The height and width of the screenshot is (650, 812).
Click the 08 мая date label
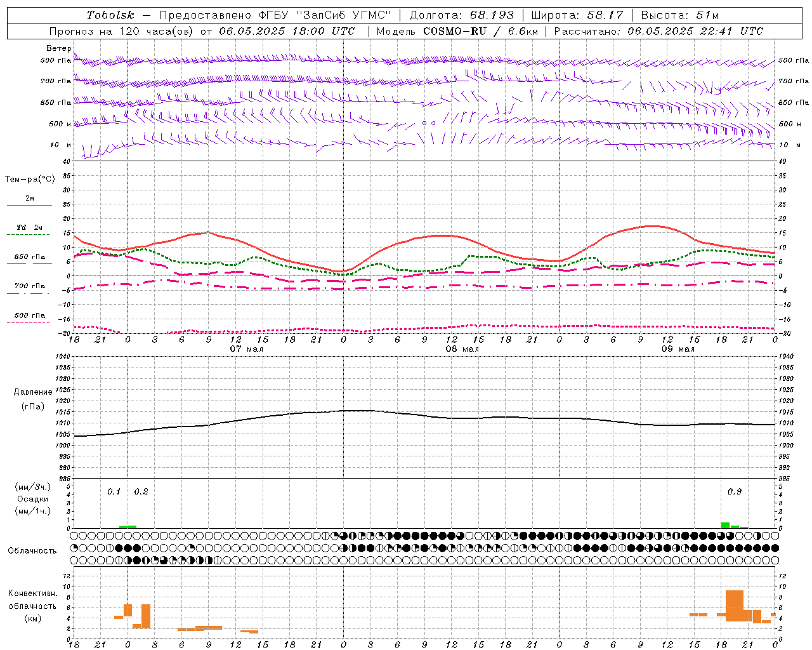point(462,349)
